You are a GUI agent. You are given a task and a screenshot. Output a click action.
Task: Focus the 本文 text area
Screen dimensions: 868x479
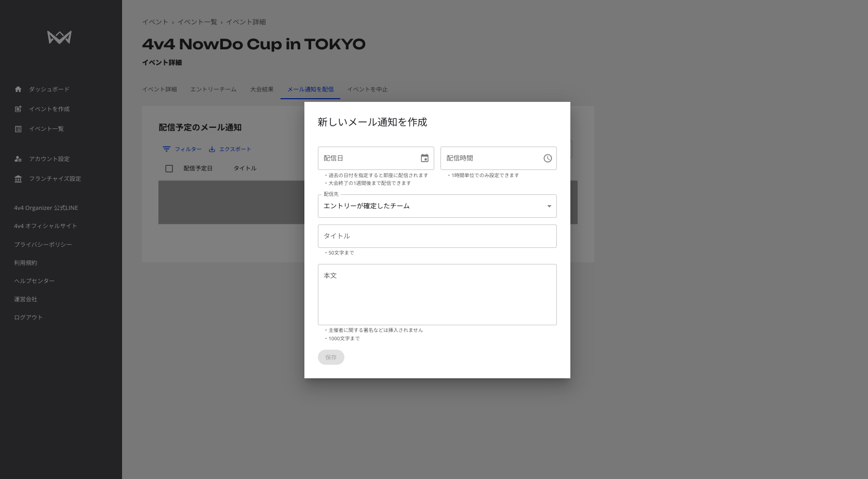click(x=437, y=295)
